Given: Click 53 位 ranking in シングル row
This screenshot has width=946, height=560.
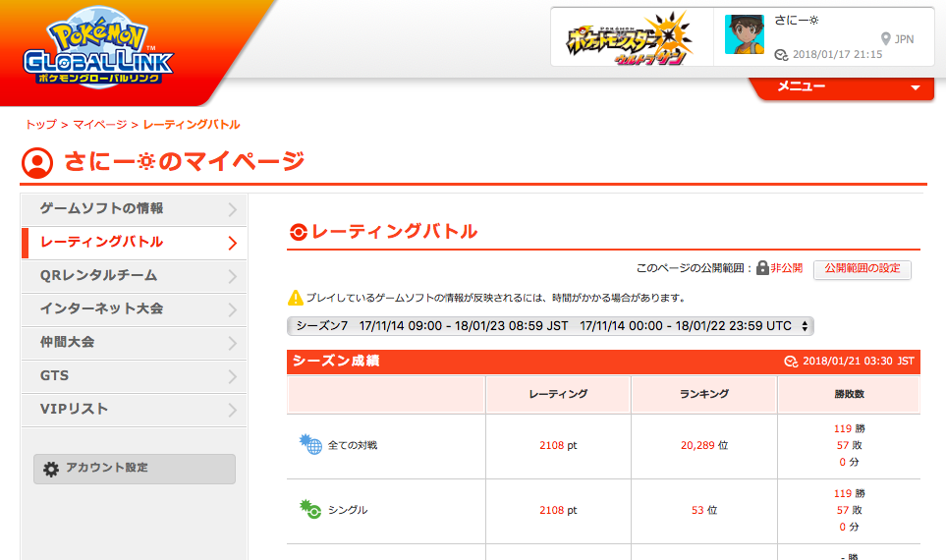Looking at the screenshot, I should coord(704,510).
